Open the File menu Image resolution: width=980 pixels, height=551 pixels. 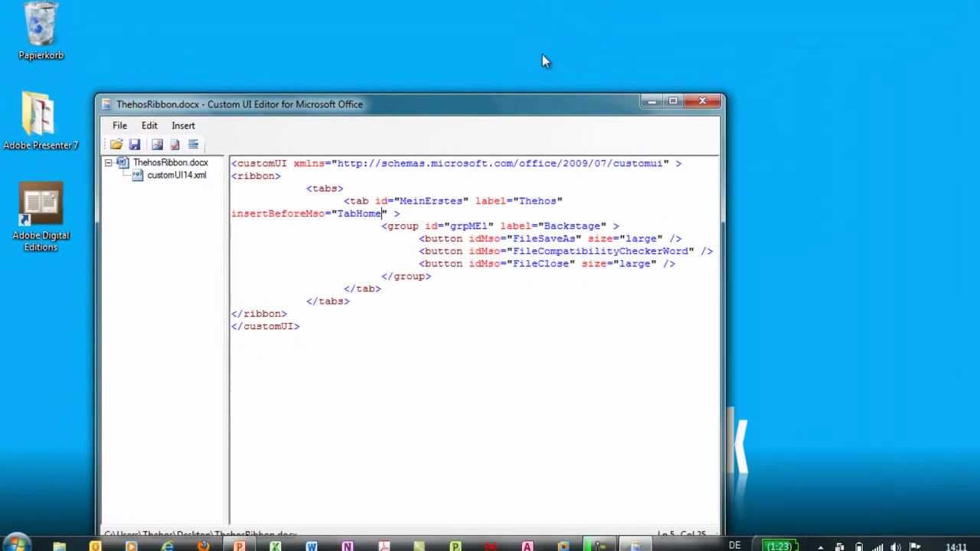[x=119, y=126]
